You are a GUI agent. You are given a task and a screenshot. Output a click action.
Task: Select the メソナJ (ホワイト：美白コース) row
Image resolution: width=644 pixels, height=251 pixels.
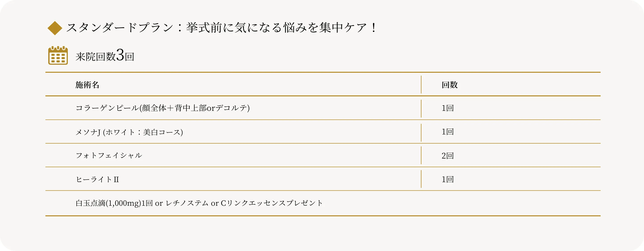(x=129, y=132)
